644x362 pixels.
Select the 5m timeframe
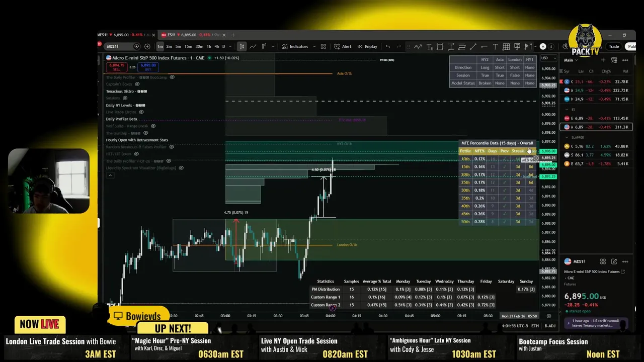coord(178,46)
